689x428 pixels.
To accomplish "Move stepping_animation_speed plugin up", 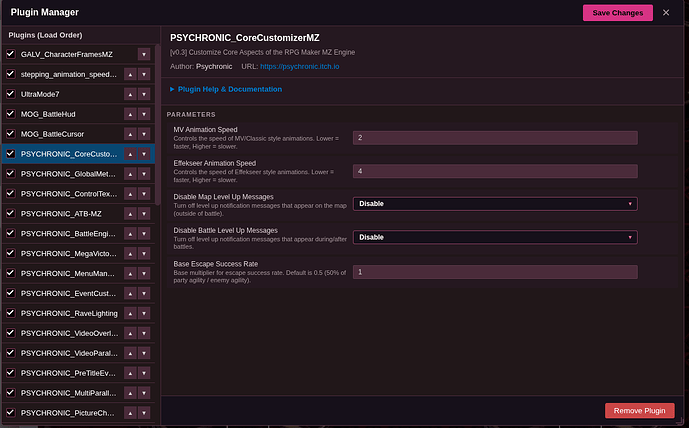I will pyautogui.click(x=130, y=74).
